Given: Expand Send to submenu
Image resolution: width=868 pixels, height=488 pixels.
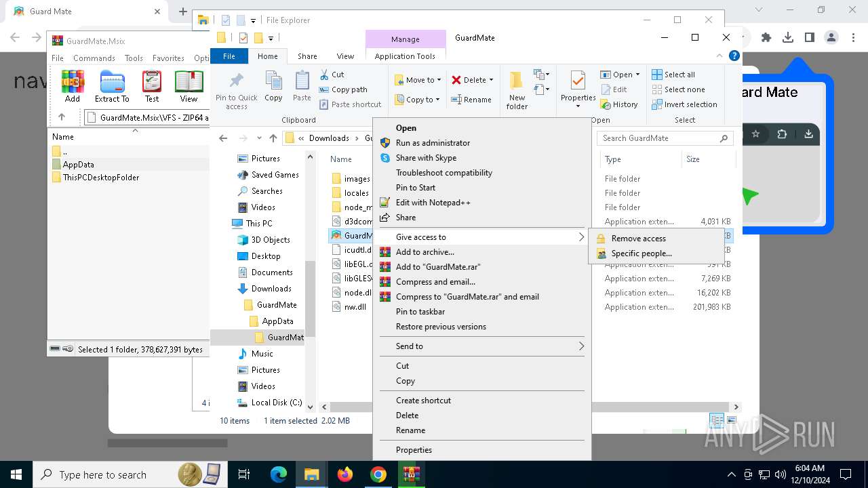Looking at the screenshot, I should (x=481, y=346).
